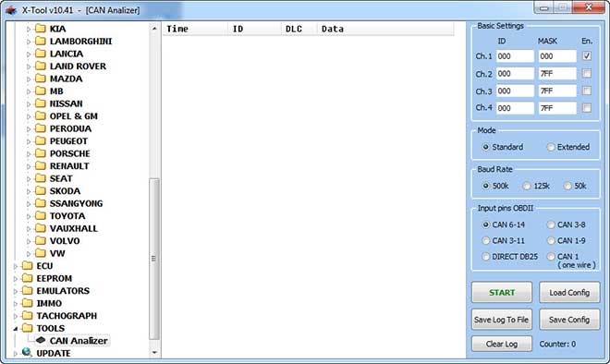Expand the EMULATORS tree node
Image resolution: width=610 pixels, height=364 pixels.
point(16,291)
